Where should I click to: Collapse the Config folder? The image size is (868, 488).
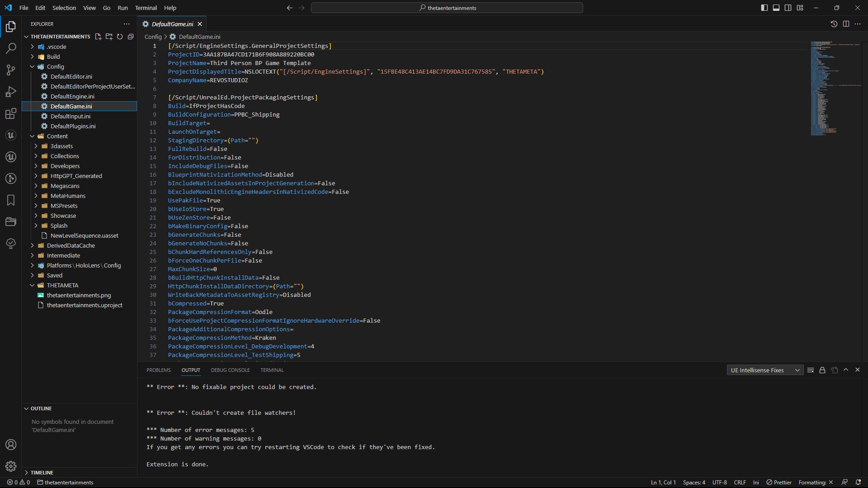55,66
